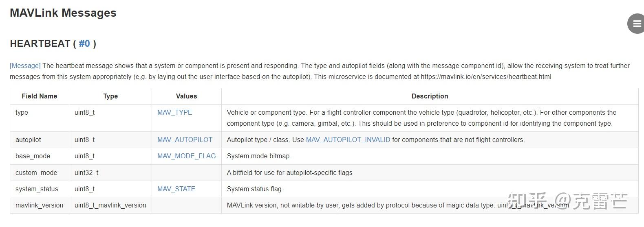Viewport: 644px width, 227px height.
Task: Click the Field Name column header
Action: point(40,96)
